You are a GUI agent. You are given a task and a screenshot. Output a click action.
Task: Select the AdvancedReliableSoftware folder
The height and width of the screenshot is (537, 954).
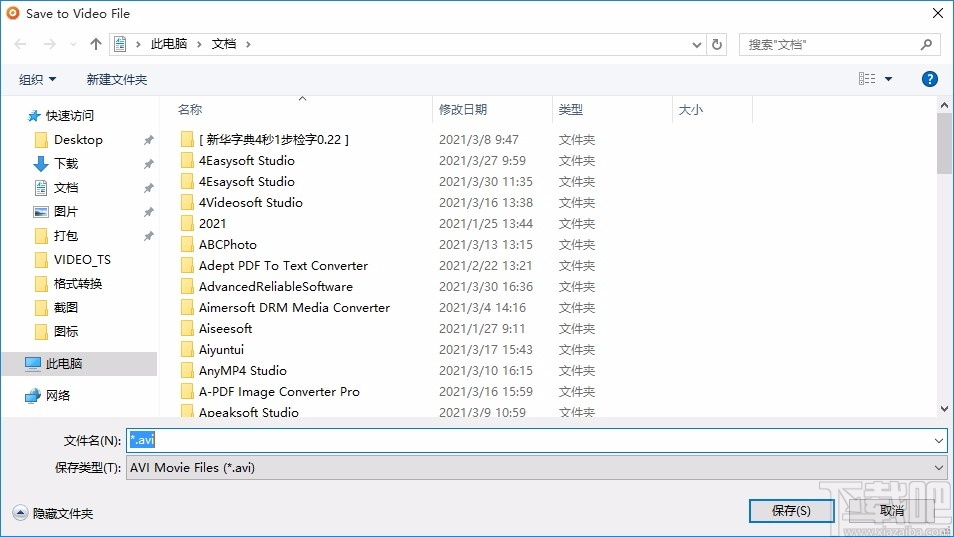(x=276, y=286)
